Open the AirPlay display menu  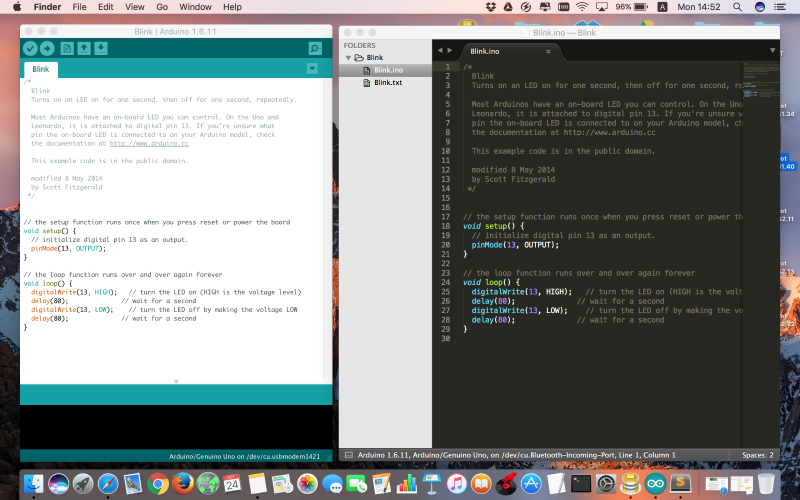(x=602, y=7)
